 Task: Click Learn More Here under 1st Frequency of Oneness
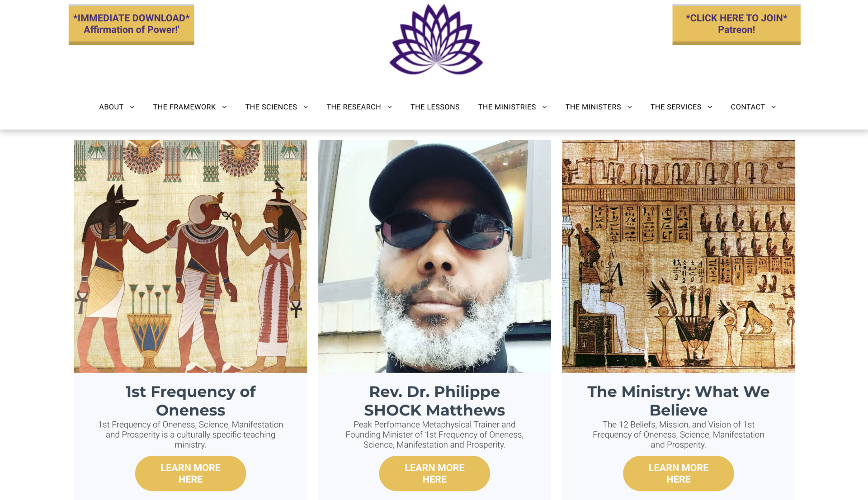click(x=190, y=473)
